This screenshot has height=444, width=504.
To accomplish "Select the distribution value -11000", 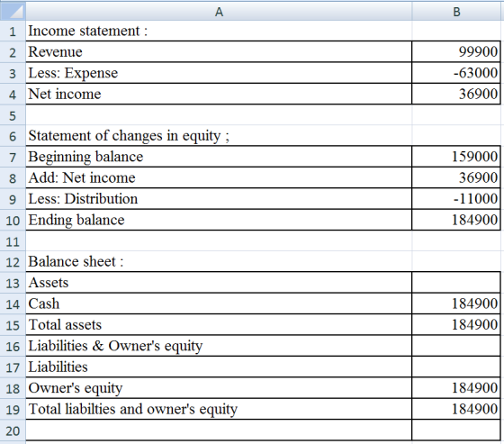I will [456, 199].
